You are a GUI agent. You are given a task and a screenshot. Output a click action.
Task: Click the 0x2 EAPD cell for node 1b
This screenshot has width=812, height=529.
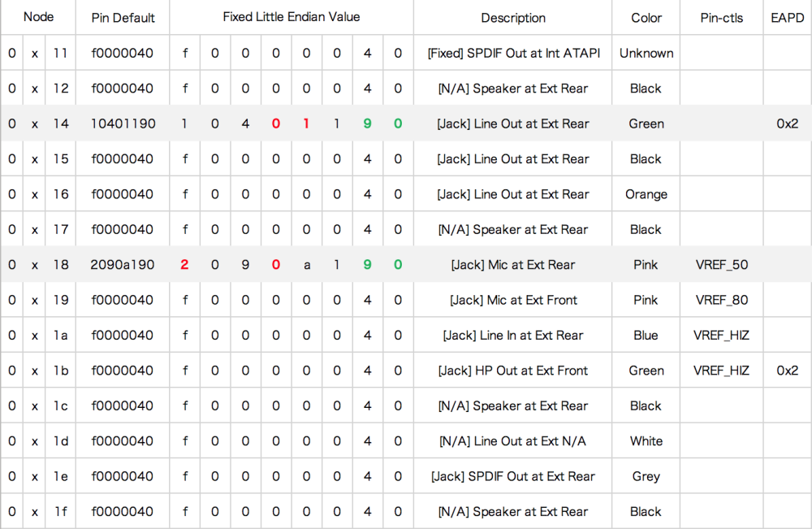click(787, 371)
